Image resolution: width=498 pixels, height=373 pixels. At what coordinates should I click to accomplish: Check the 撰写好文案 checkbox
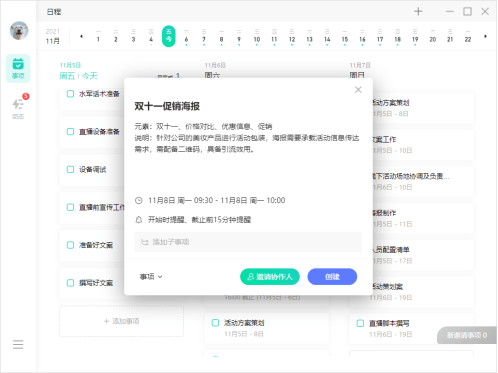pos(70,283)
